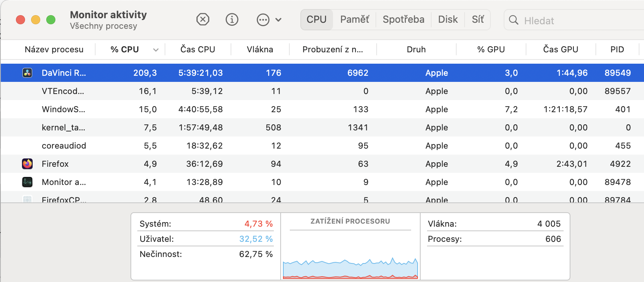644x282 pixels.
Task: Open the Spotřeba tab
Action: click(x=403, y=19)
